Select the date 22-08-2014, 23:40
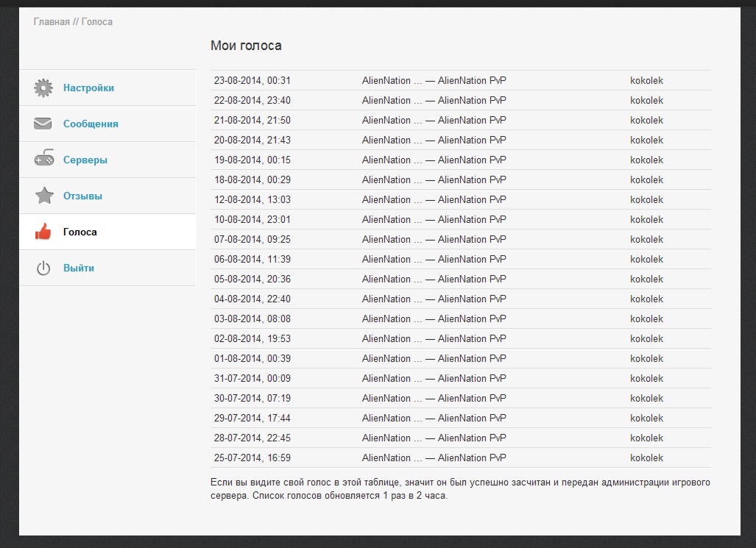756x548 pixels. pyautogui.click(x=252, y=100)
